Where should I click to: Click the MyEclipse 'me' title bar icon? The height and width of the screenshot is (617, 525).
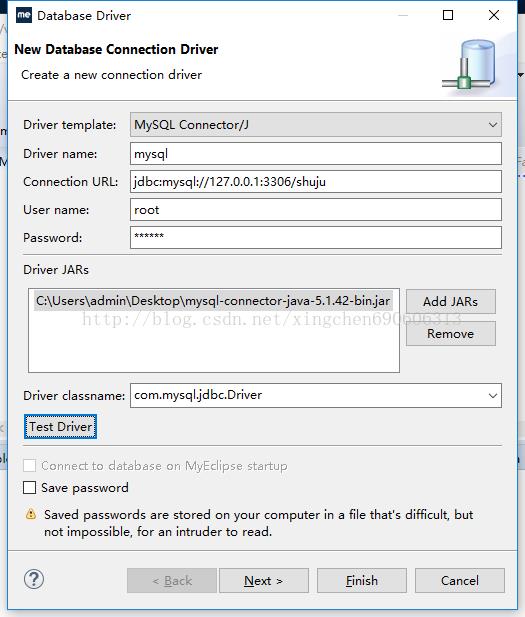click(x=24, y=15)
